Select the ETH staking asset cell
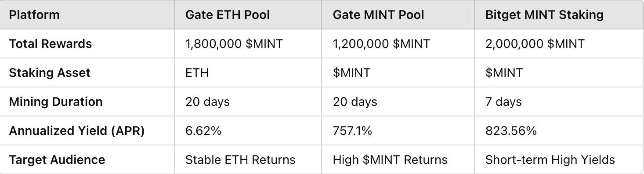Viewport: 644px width, 174px height. pyautogui.click(x=248, y=72)
